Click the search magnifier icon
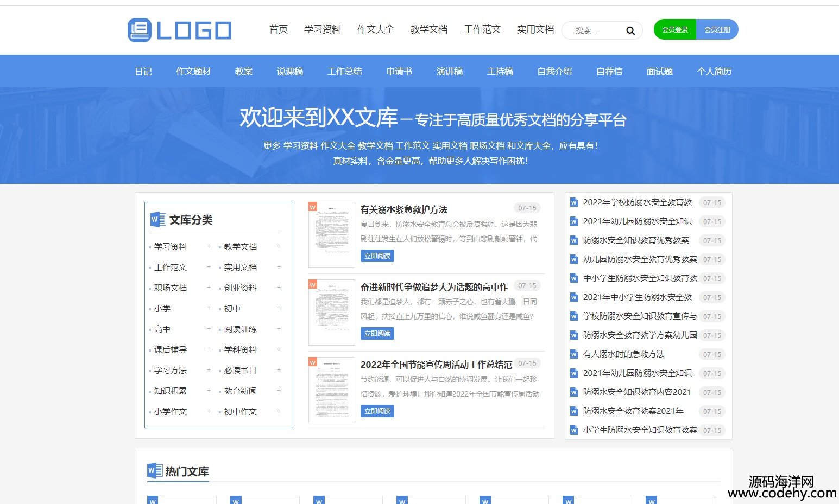 [630, 30]
